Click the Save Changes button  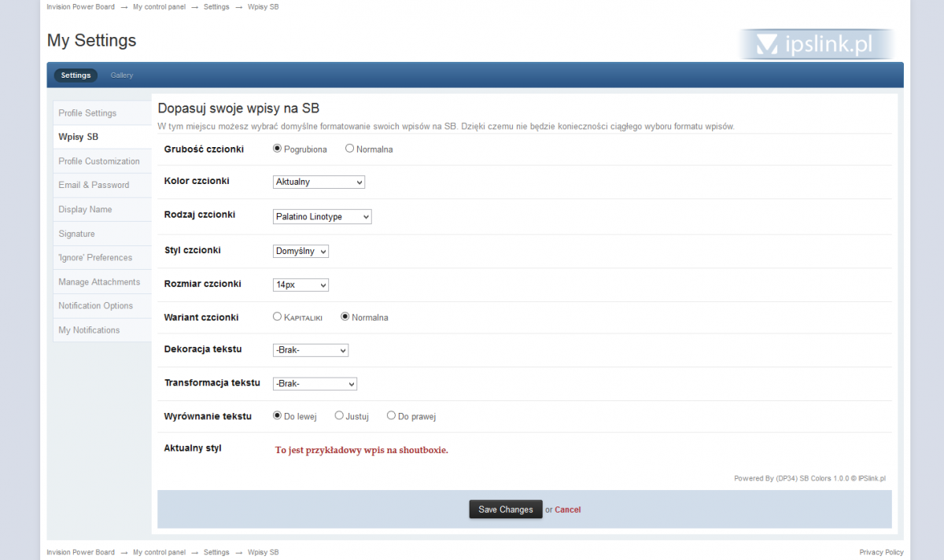point(505,510)
